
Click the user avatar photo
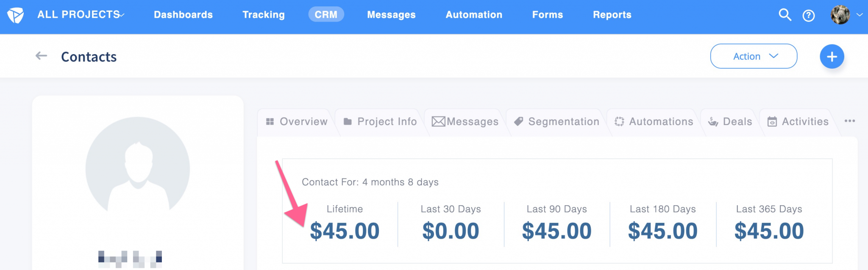(x=840, y=15)
